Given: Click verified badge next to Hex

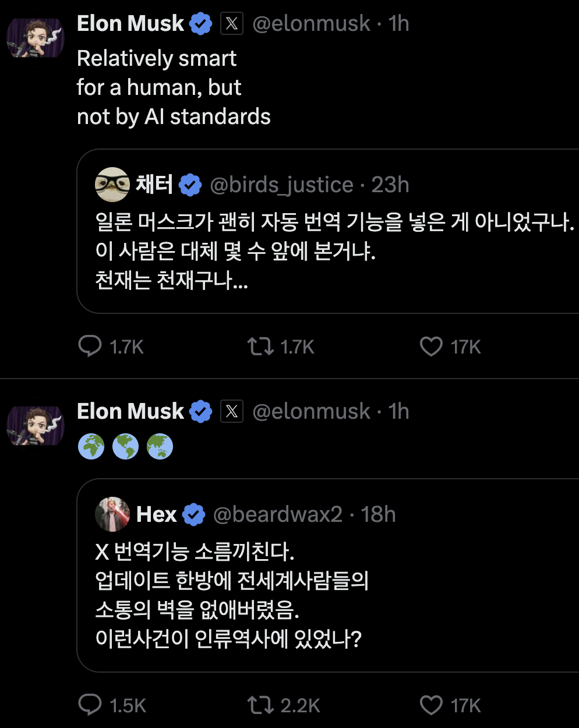Looking at the screenshot, I should pos(194,515).
